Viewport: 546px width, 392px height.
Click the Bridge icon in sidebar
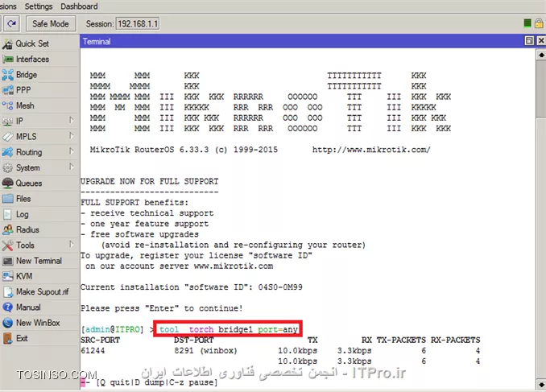coord(8,75)
